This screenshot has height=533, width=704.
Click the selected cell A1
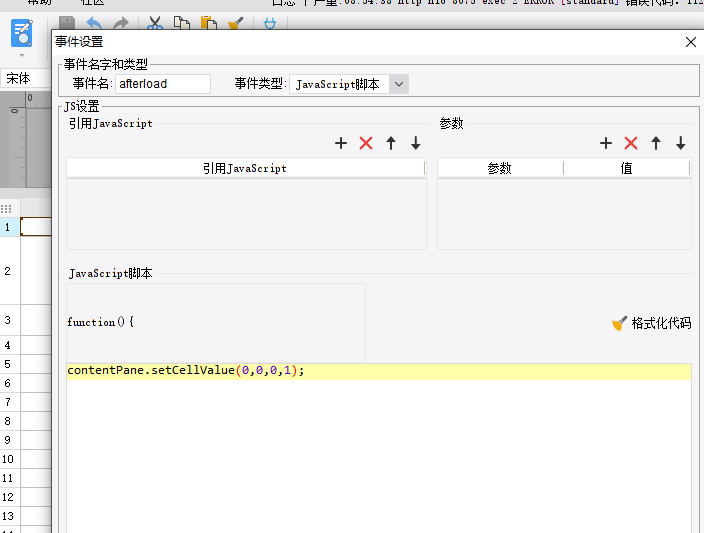pyautogui.click(x=36, y=226)
